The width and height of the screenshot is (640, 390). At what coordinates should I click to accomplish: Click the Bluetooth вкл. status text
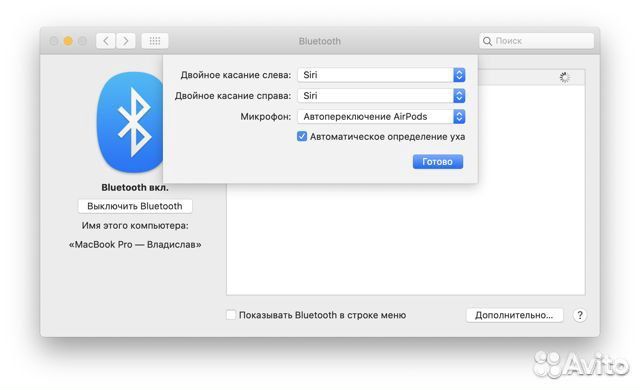pyautogui.click(x=135, y=188)
